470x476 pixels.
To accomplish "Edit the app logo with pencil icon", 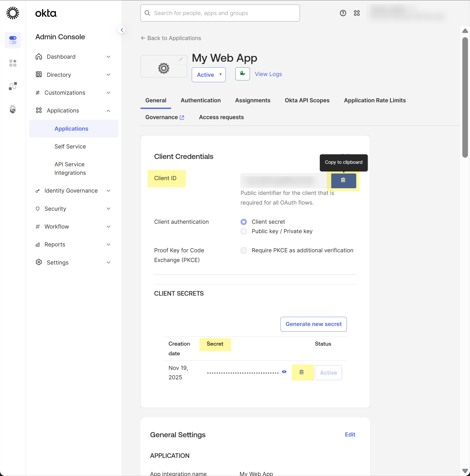I will click(181, 59).
